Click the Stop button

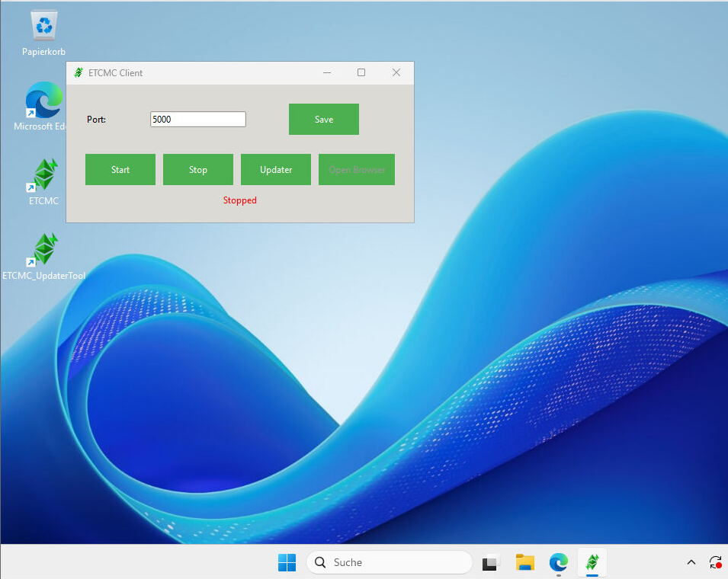tap(198, 169)
